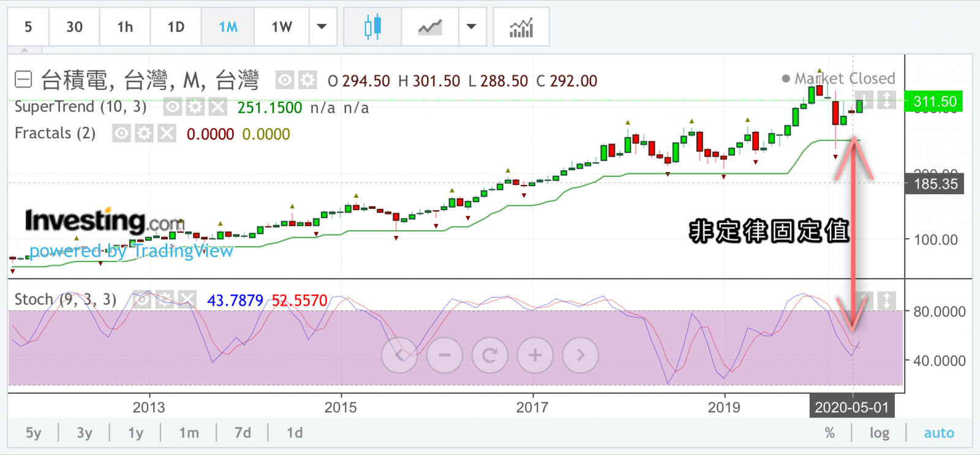Viewport: 980px width, 455px height.
Task: Open the indicators panel
Action: (x=521, y=27)
